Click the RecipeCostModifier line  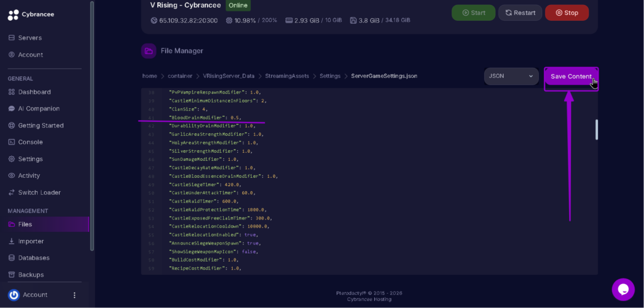pyautogui.click(x=205, y=268)
